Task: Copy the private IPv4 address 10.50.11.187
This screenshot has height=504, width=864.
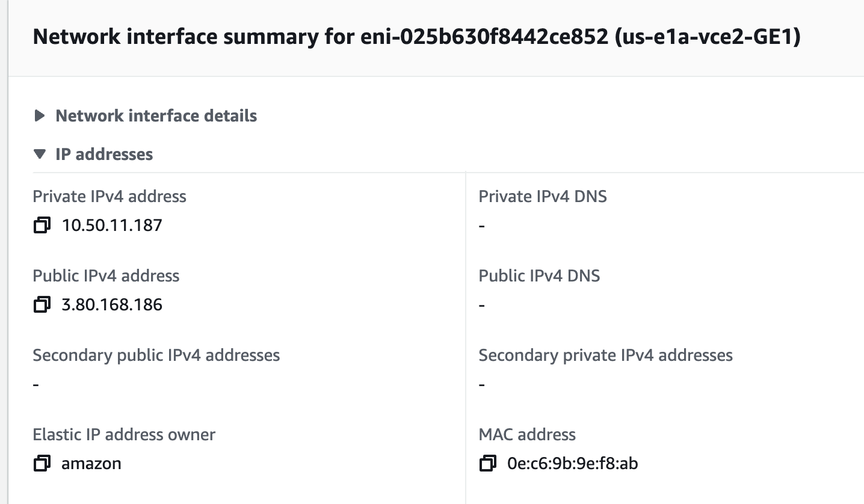Action: tap(42, 226)
